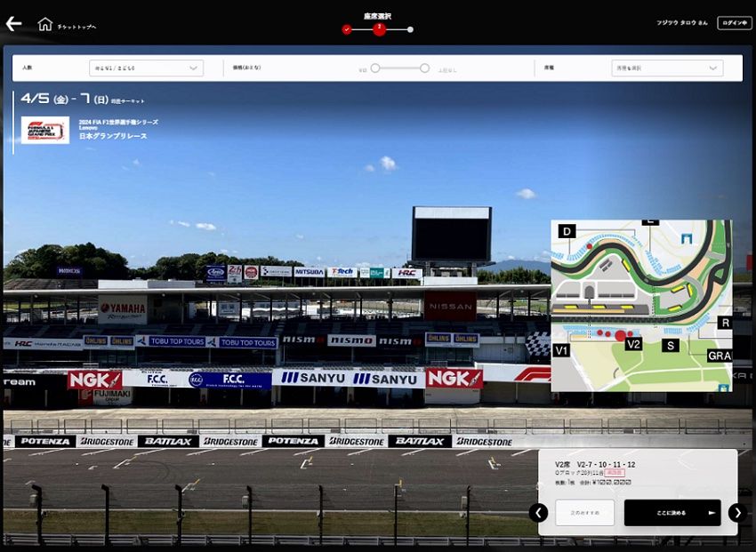
Task: Select the S seat area label
Action: pos(671,345)
